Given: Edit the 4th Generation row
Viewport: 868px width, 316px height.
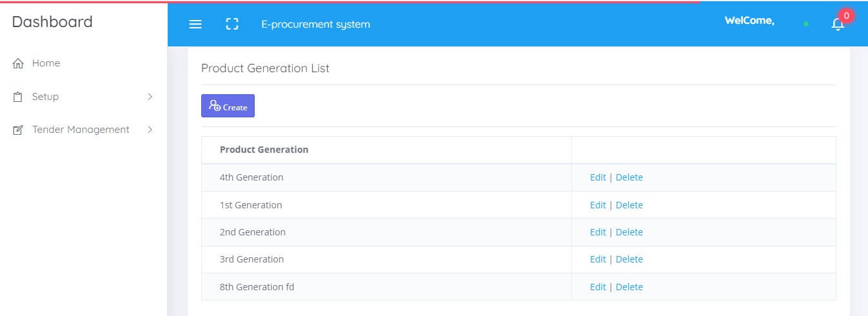Looking at the screenshot, I should click(598, 177).
